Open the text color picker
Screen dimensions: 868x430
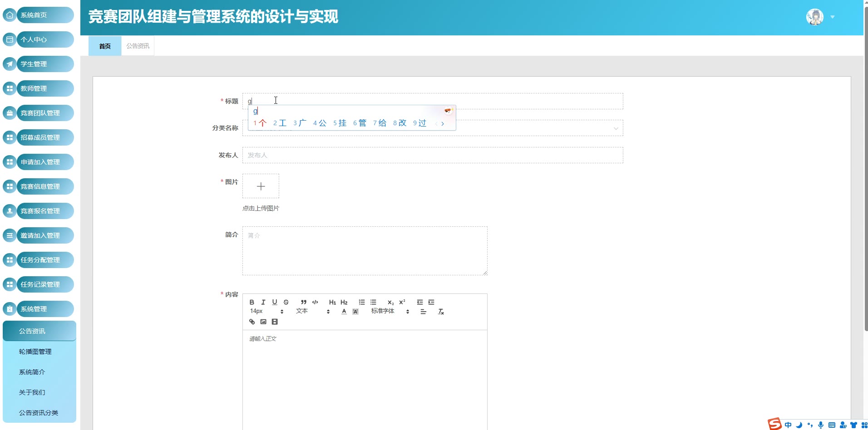(x=344, y=312)
